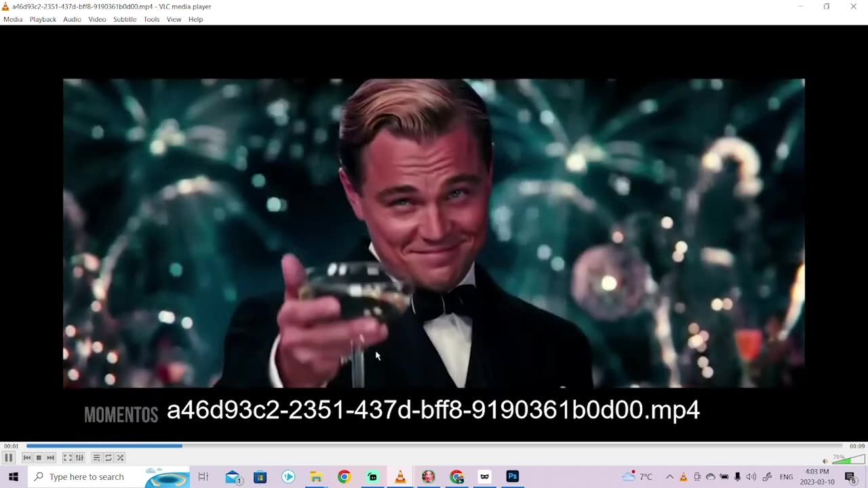The width and height of the screenshot is (868, 488).
Task: Open the portrait-avatar Chrome profile on taskbar
Action: (x=429, y=476)
